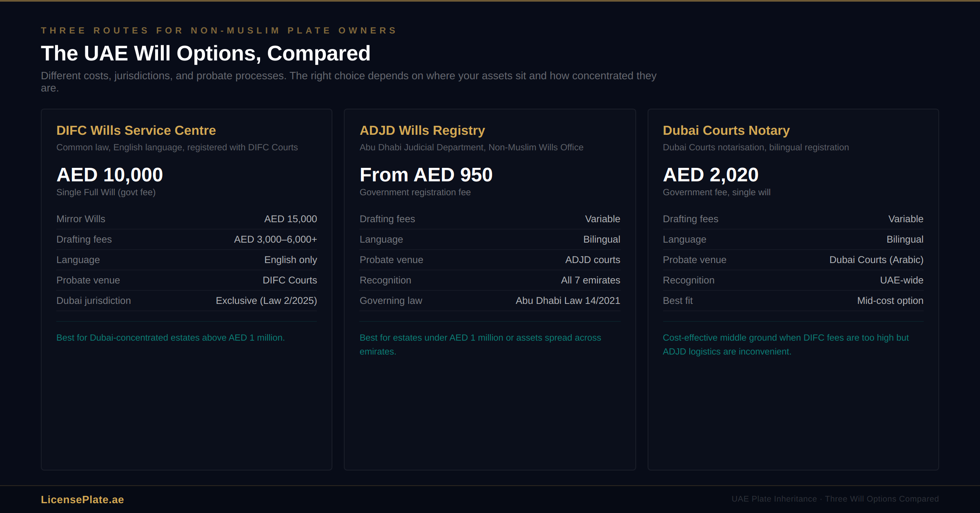Click the English only language value
The image size is (980, 513).
(290, 260)
